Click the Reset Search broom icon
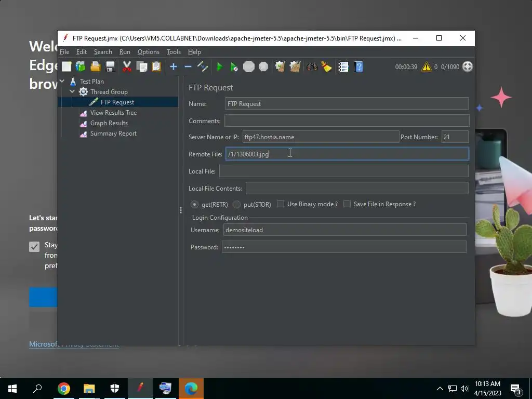The image size is (532, 399). pyautogui.click(x=326, y=67)
